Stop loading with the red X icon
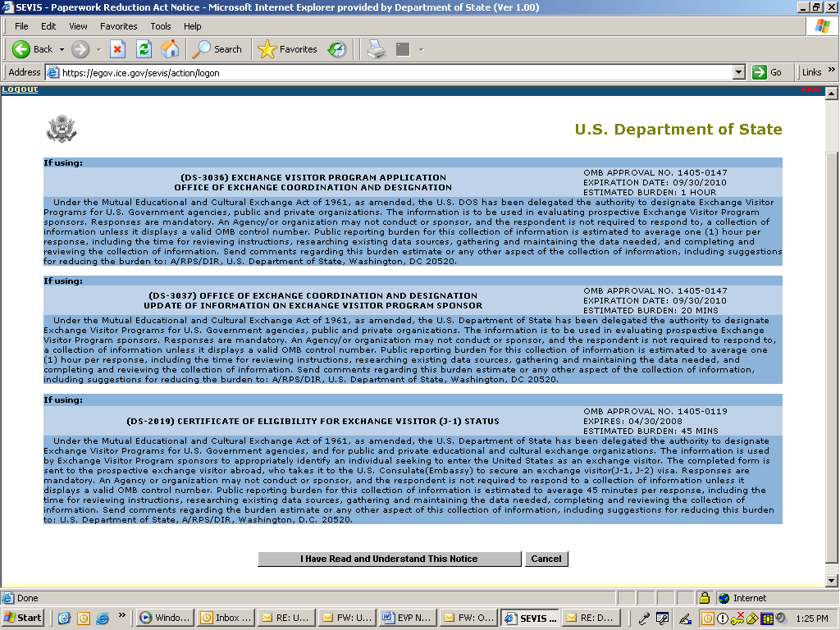Image resolution: width=840 pixels, height=630 pixels. 118,49
